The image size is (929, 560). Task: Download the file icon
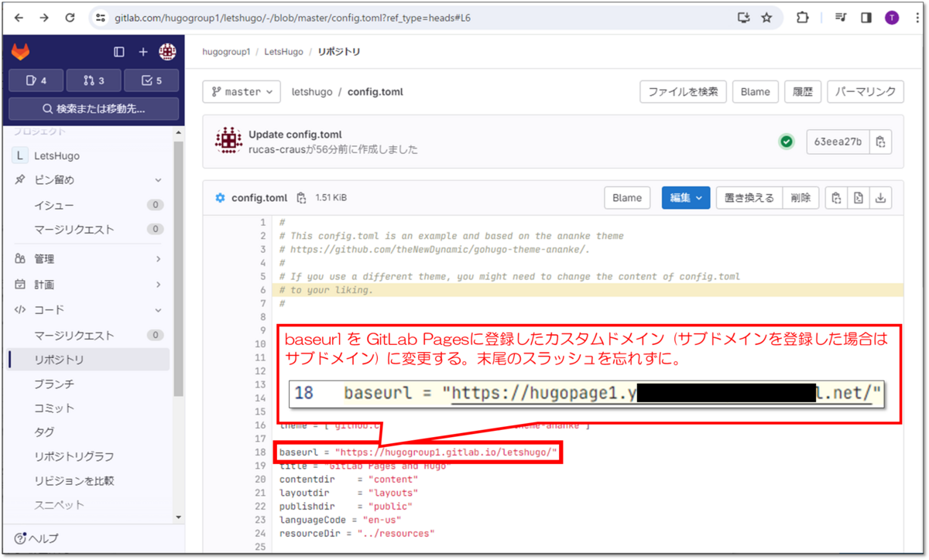[880, 198]
